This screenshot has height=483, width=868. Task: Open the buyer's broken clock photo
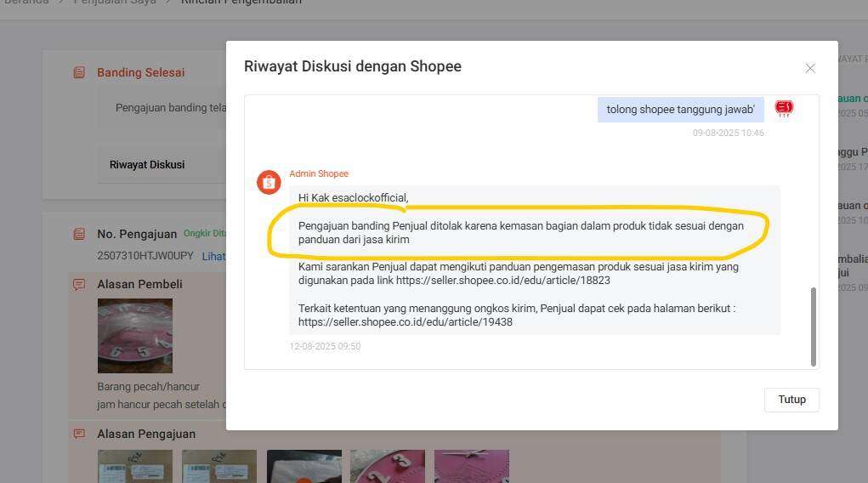[x=134, y=335]
